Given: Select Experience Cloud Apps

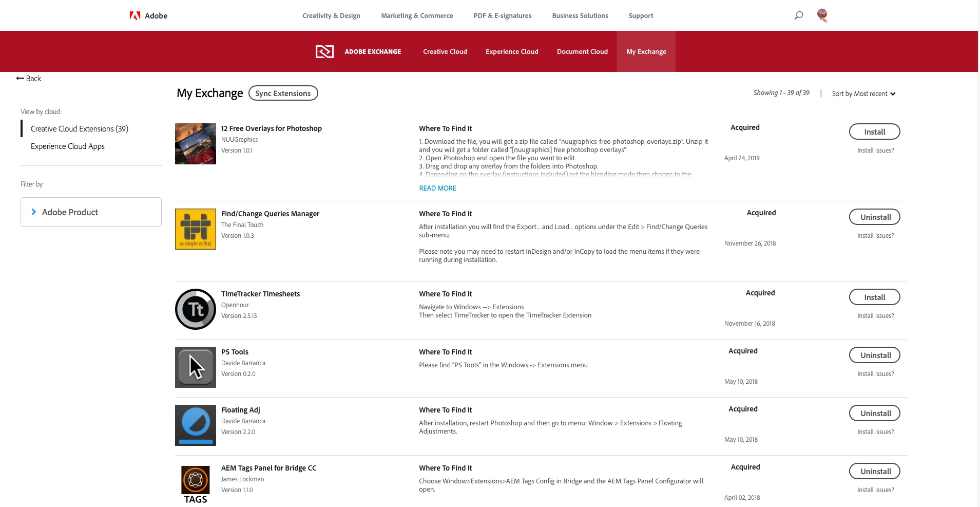Looking at the screenshot, I should point(68,146).
